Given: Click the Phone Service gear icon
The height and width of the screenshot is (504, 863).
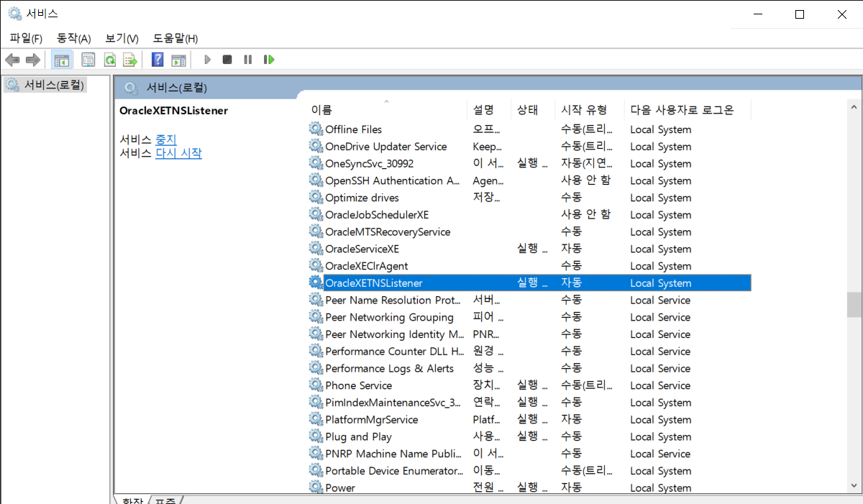Looking at the screenshot, I should (x=316, y=385).
